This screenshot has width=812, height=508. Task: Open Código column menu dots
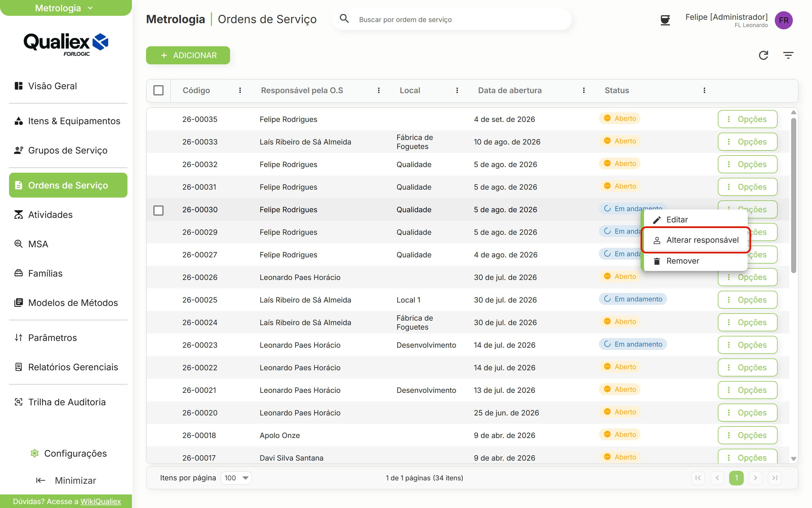240,90
